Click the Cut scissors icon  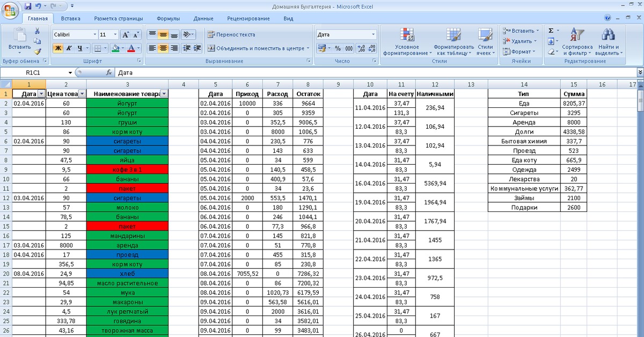[37, 31]
